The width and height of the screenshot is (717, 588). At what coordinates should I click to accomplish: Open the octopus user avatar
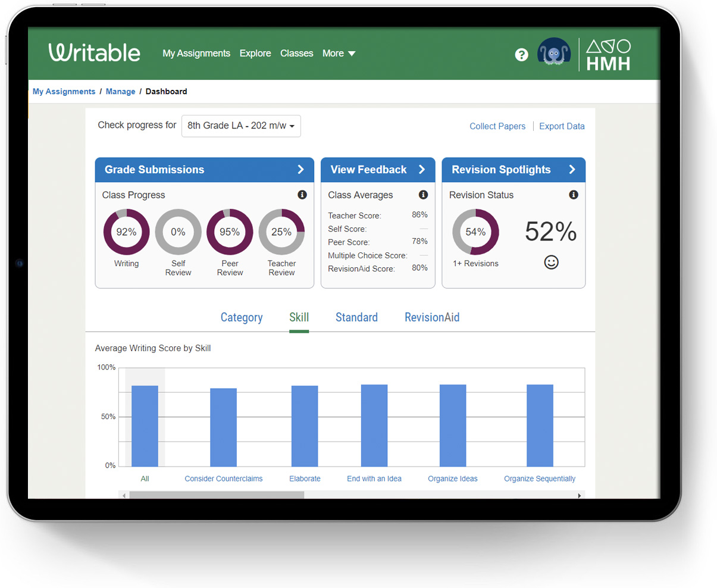click(x=554, y=53)
